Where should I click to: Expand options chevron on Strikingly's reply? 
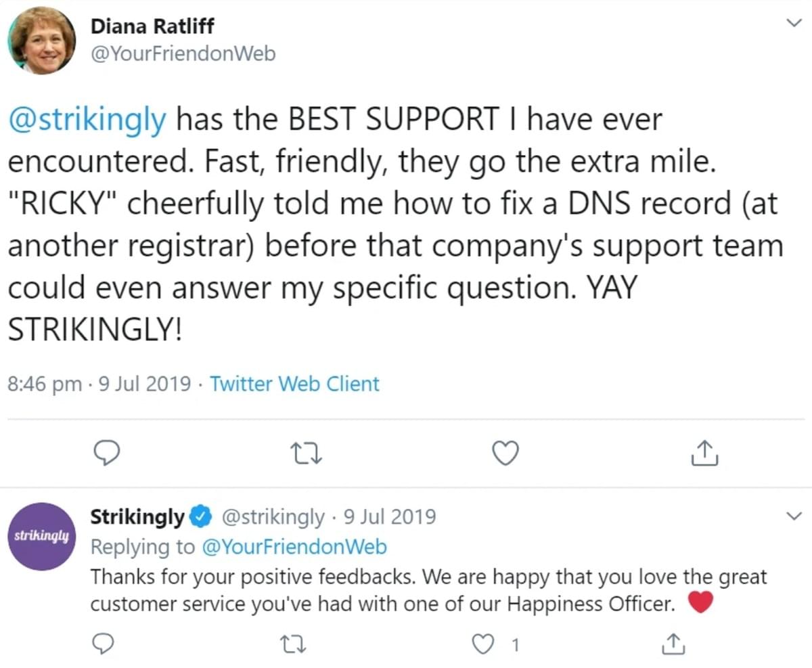pos(791,516)
